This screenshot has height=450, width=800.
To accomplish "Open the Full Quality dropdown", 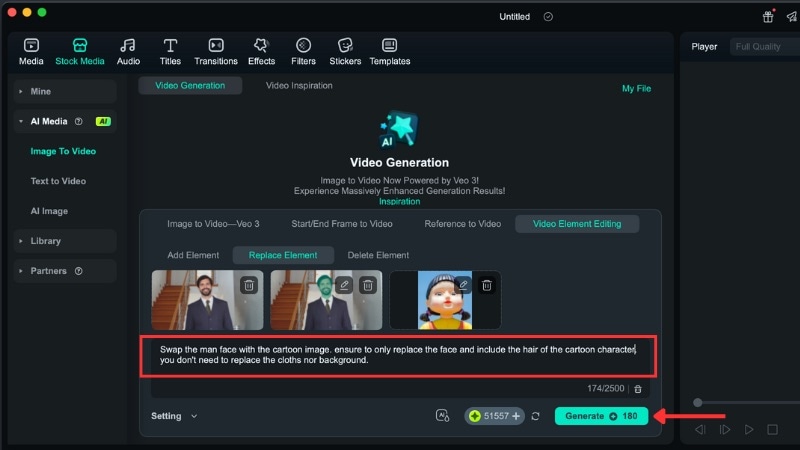I will tap(764, 46).
